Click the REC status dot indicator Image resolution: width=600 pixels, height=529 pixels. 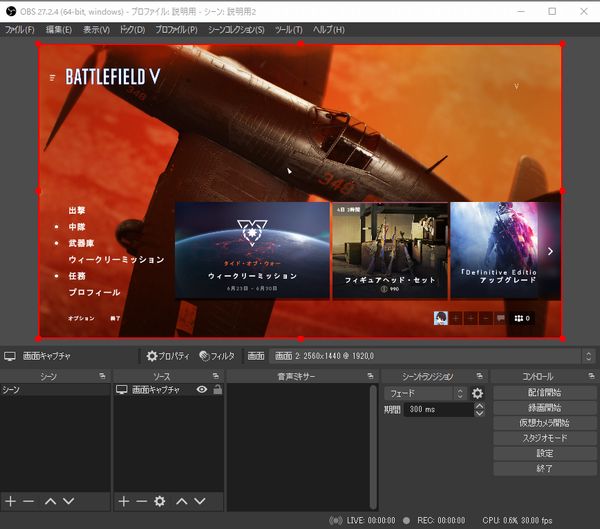point(406,521)
